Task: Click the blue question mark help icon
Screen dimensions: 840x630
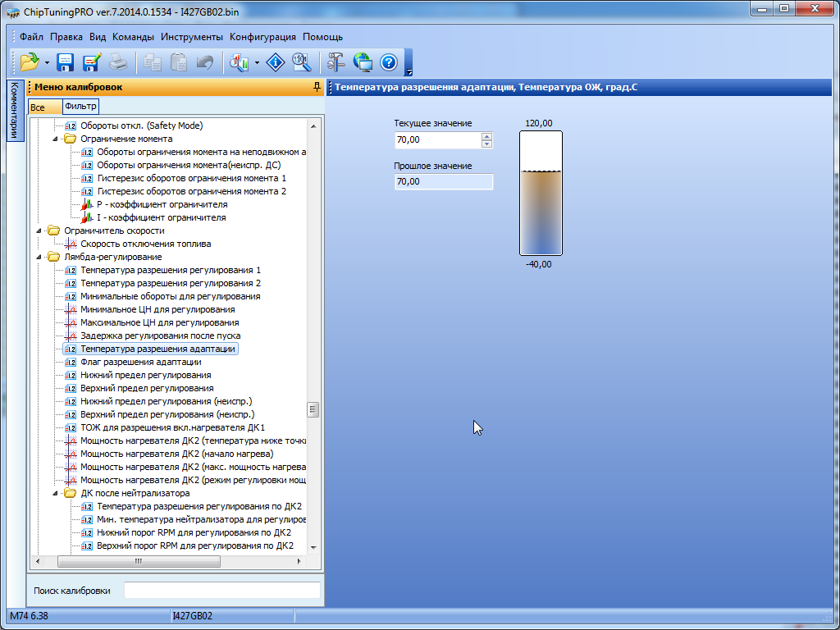Action: click(x=389, y=62)
